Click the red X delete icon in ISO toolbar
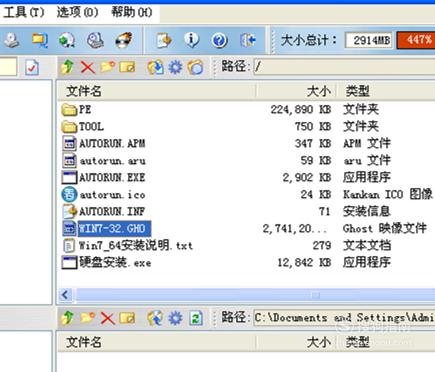The width and height of the screenshot is (435, 372). pos(88,67)
